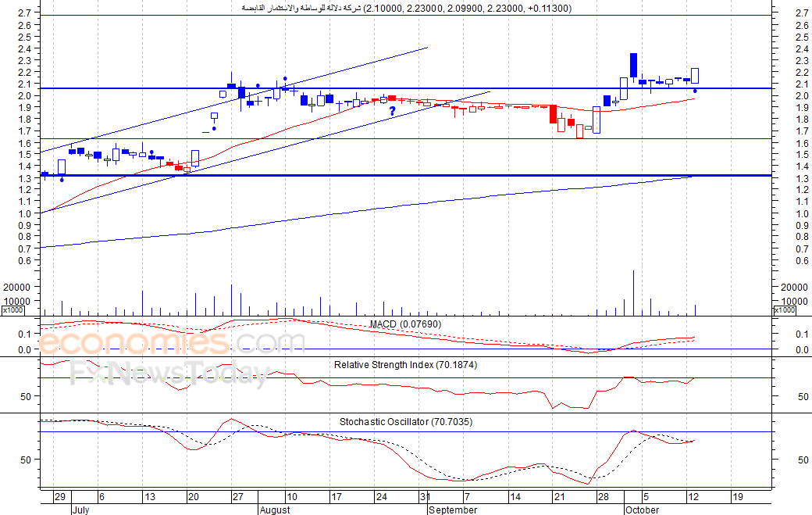Click date label 13 on time axis
The height and width of the screenshot is (515, 812).
[x=150, y=497]
